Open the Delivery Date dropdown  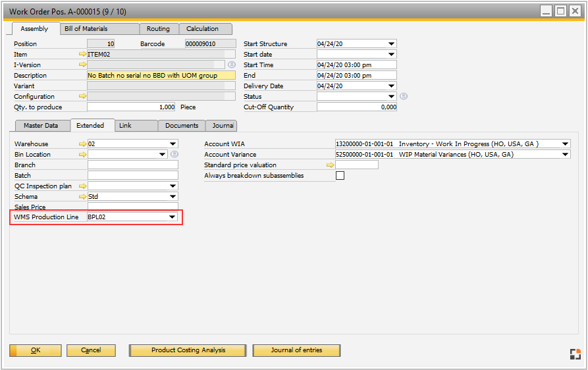tap(391, 86)
